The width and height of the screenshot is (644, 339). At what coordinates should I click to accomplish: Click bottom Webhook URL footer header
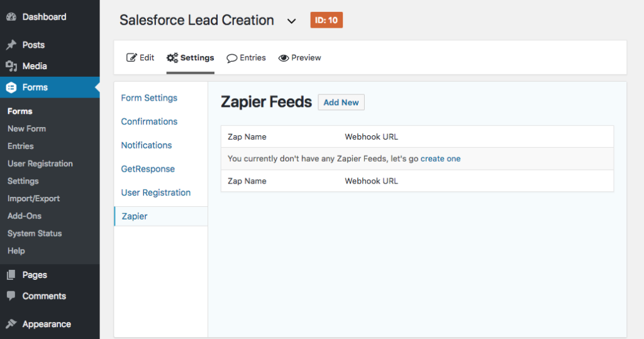pos(371,181)
